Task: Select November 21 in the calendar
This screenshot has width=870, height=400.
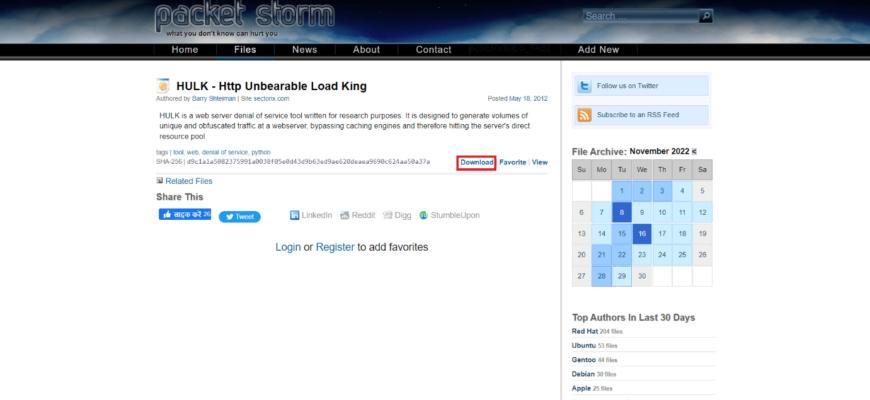Action: (x=601, y=255)
